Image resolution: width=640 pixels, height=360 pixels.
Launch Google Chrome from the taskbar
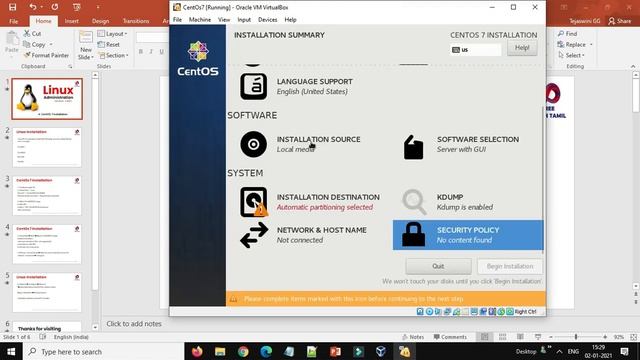pos(243,351)
